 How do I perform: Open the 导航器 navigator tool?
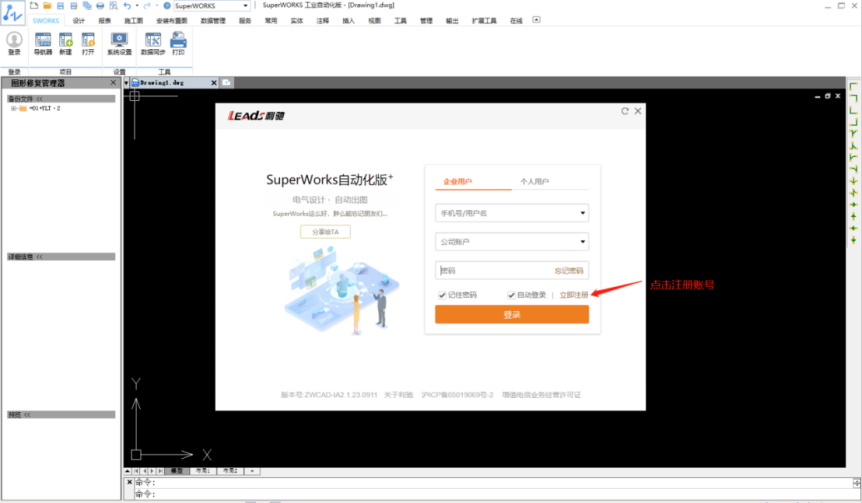(43, 41)
